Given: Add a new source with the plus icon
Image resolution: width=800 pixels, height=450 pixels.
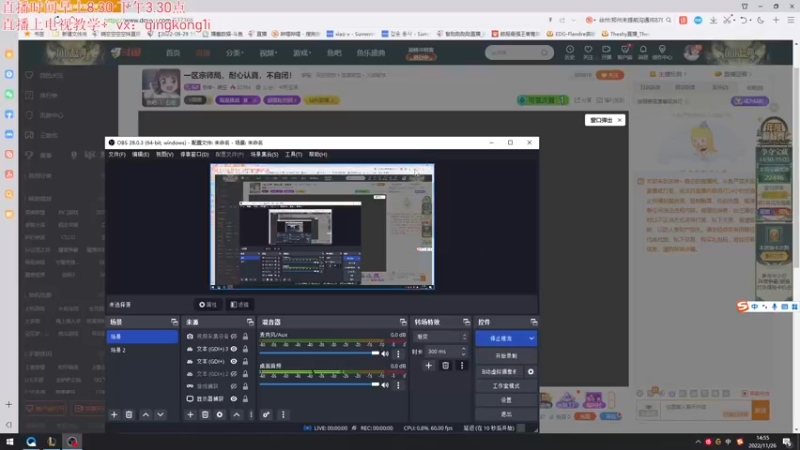Looking at the screenshot, I should [190, 415].
